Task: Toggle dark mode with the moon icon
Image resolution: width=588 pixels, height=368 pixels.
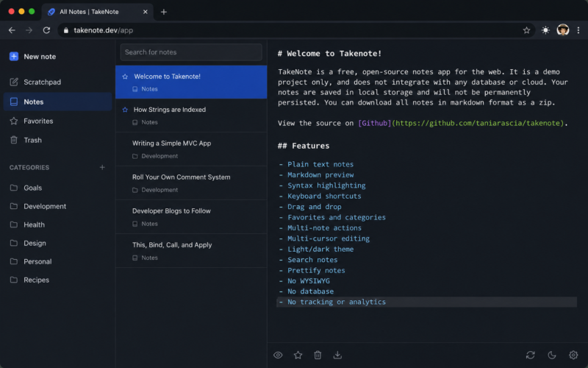Action: 552,355
